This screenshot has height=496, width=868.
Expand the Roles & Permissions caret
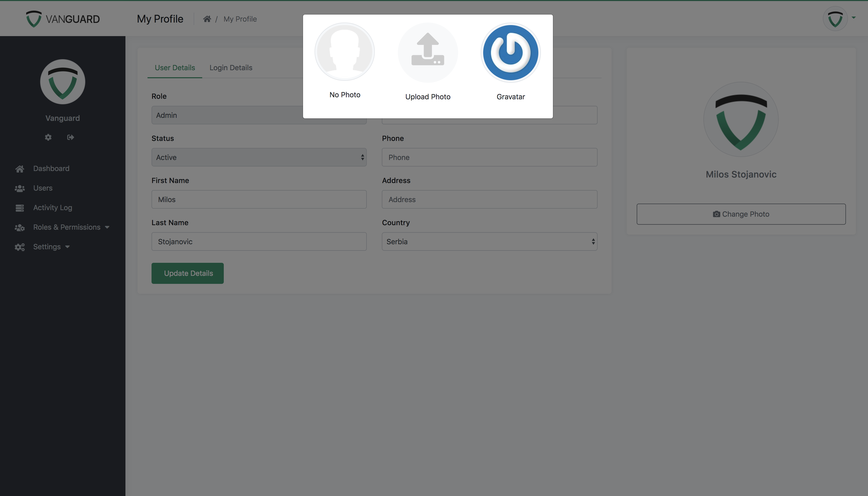[107, 227]
